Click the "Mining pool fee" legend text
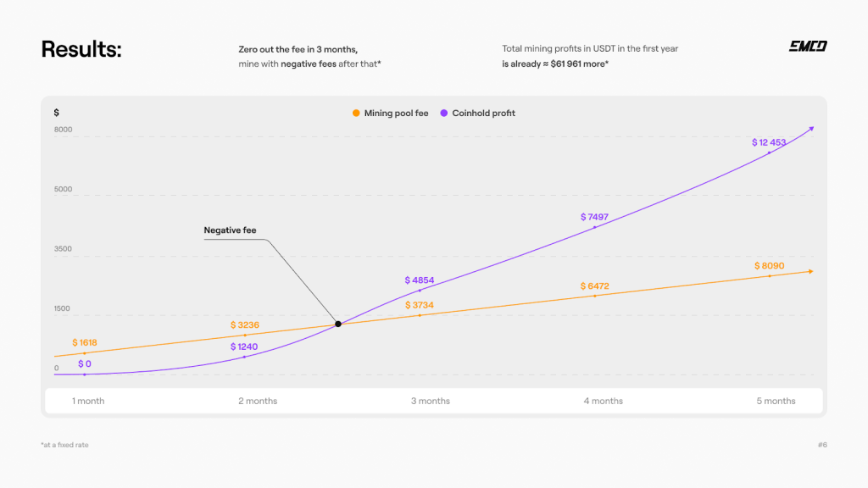Screen dimensions: 868x488 pos(396,114)
